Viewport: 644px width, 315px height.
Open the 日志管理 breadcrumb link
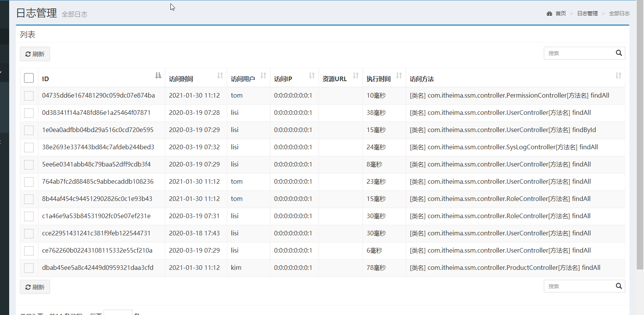(587, 13)
